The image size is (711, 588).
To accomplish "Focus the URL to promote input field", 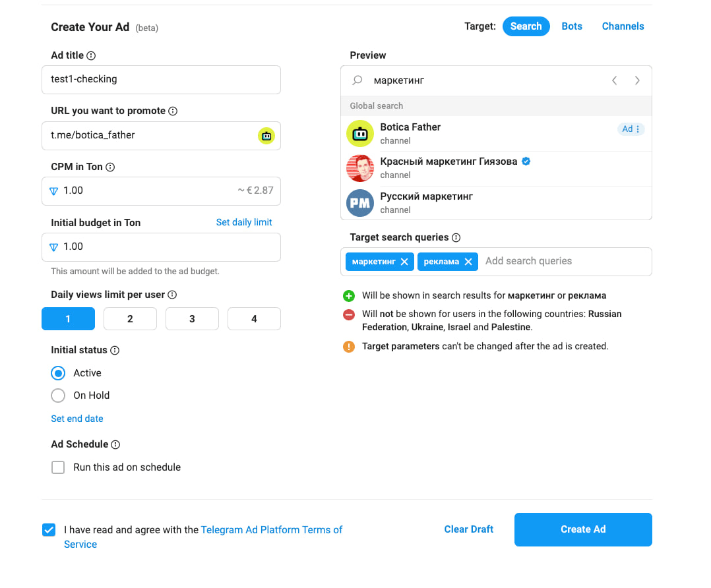I will pos(161,136).
